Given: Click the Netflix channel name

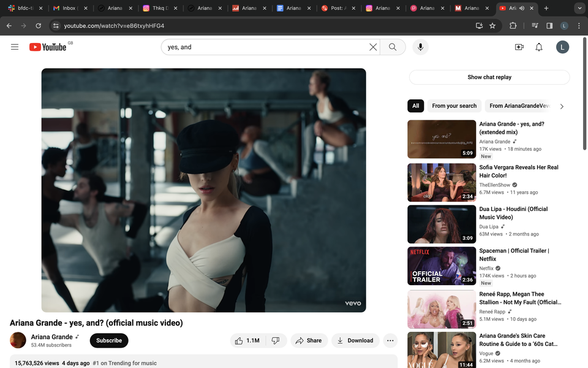Looking at the screenshot, I should point(486,268).
